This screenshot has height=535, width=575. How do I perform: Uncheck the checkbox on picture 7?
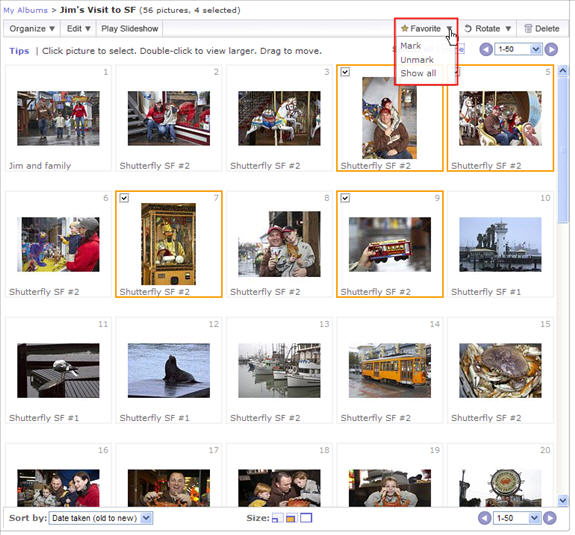[124, 198]
